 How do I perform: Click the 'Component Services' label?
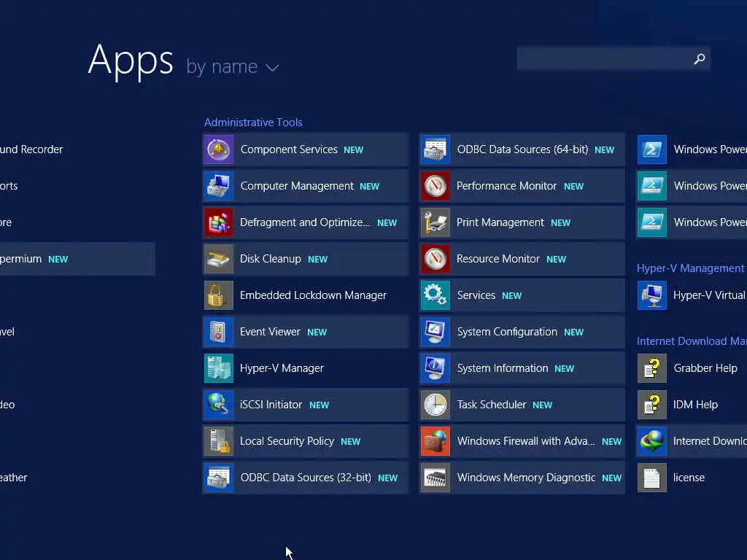pos(289,149)
